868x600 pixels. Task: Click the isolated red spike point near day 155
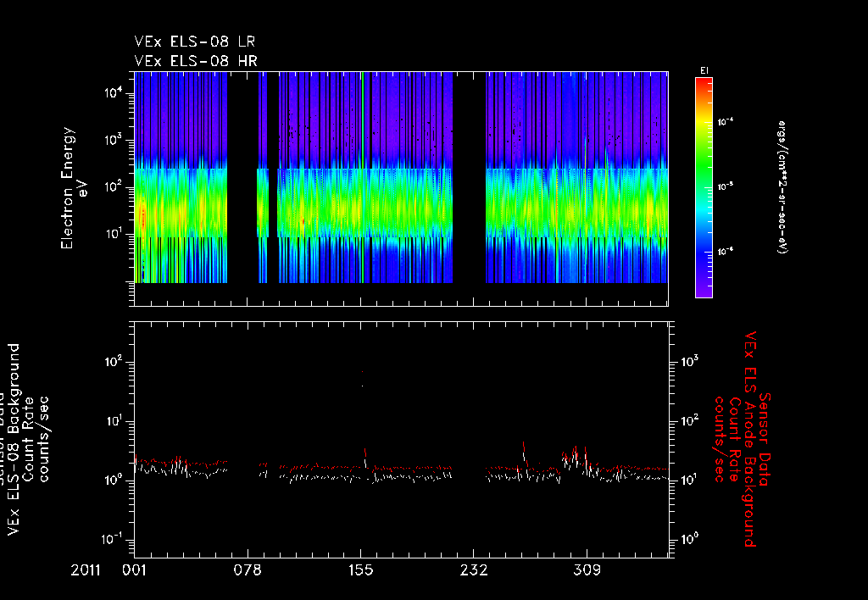pyautogui.click(x=362, y=371)
